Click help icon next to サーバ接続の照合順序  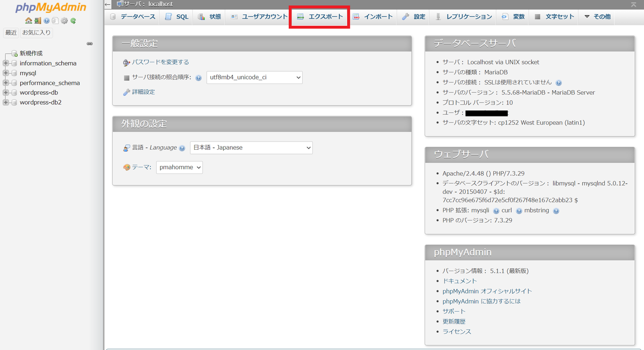(199, 78)
